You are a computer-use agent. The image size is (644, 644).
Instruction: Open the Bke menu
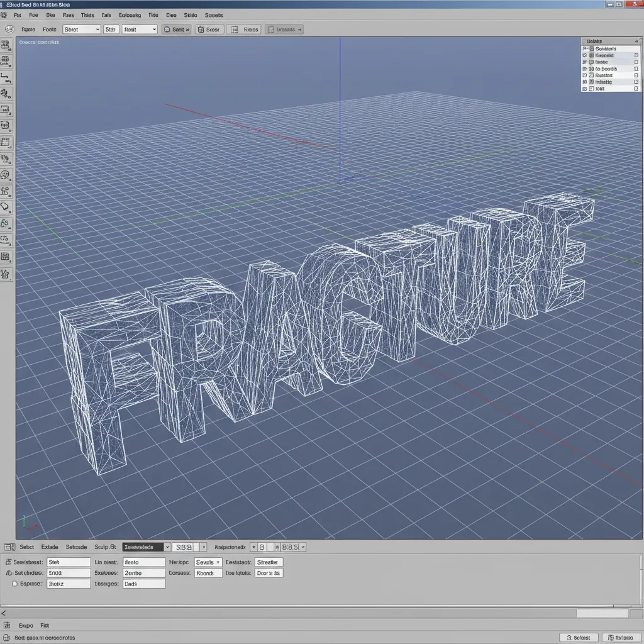click(50, 15)
